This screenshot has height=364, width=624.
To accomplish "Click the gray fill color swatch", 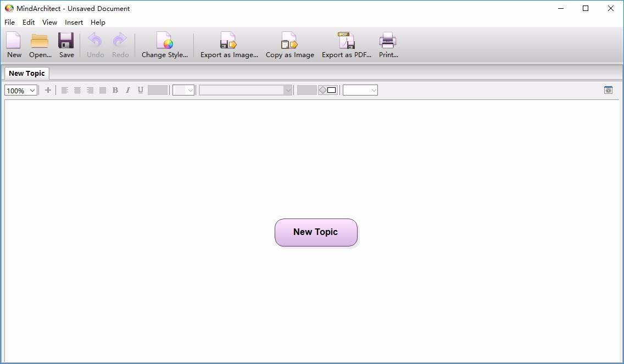I will pyautogui.click(x=307, y=90).
